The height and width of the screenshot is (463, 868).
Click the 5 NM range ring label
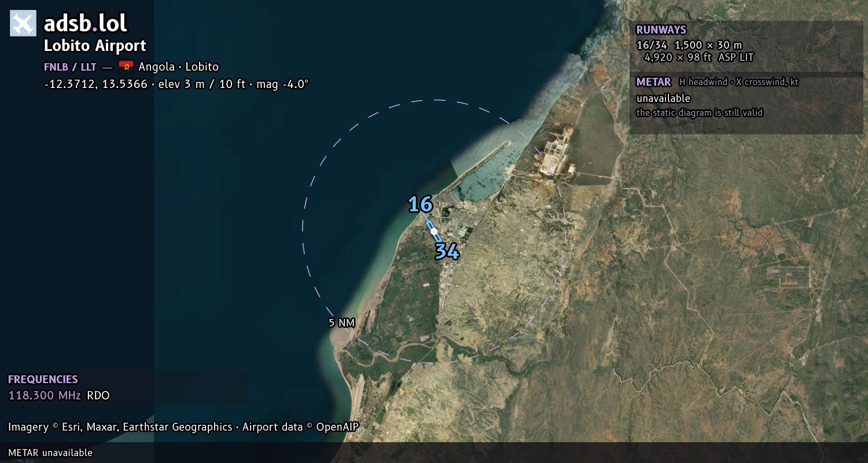[x=341, y=323]
